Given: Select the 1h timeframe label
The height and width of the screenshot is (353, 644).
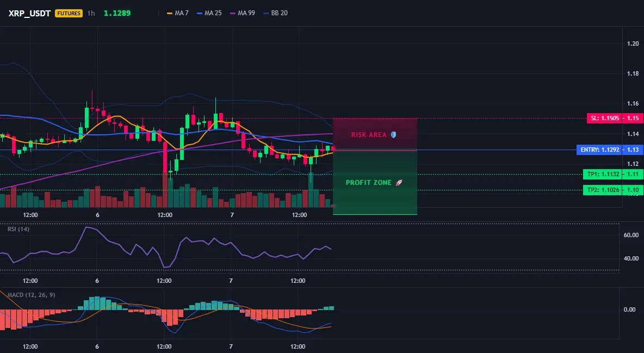Looking at the screenshot, I should (91, 13).
